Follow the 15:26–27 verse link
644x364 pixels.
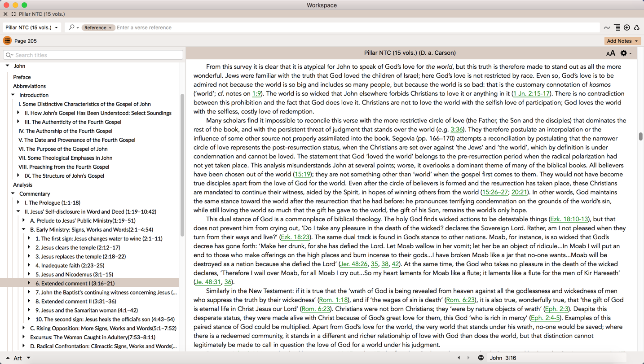(495, 193)
